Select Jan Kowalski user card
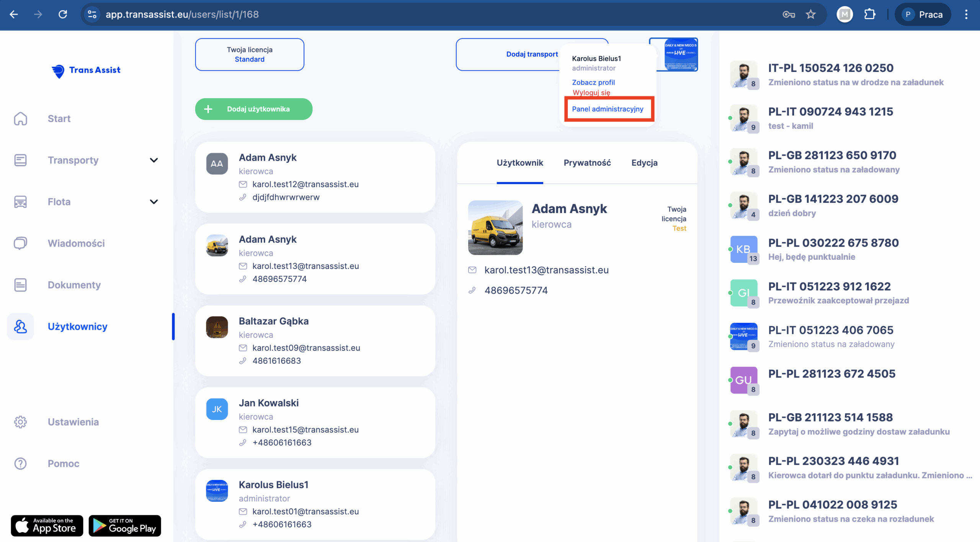Viewport: 980px width, 542px height. point(315,422)
